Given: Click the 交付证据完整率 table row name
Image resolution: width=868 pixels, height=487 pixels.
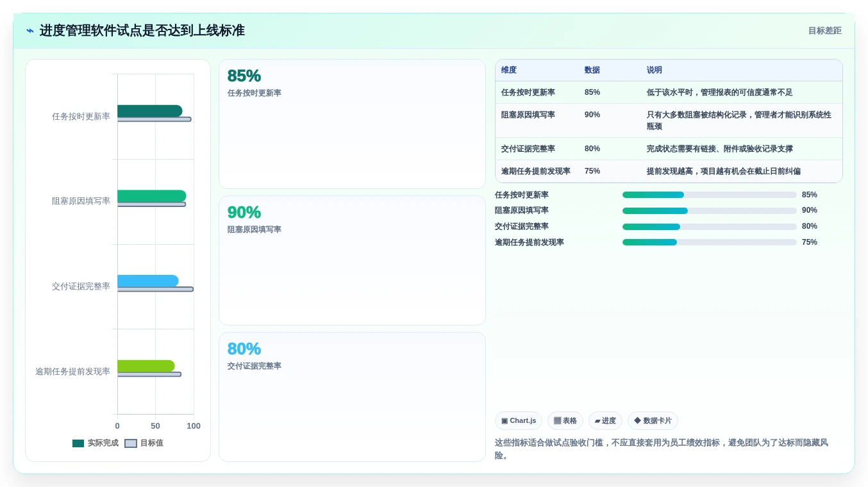Looking at the screenshot, I should (528, 149).
